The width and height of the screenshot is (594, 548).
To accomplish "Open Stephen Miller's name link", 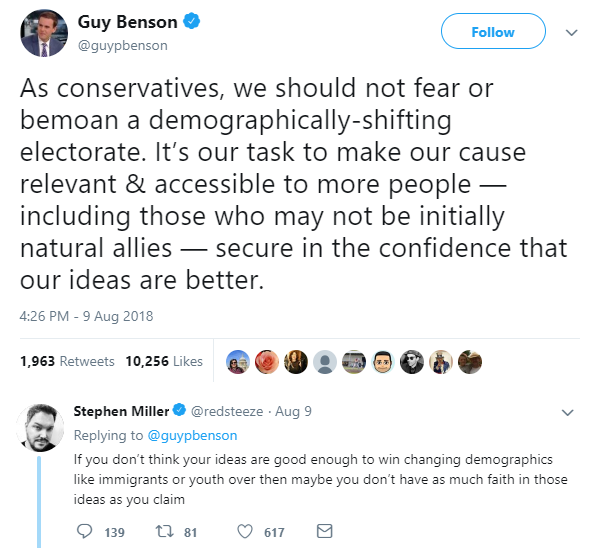I will pos(121,411).
